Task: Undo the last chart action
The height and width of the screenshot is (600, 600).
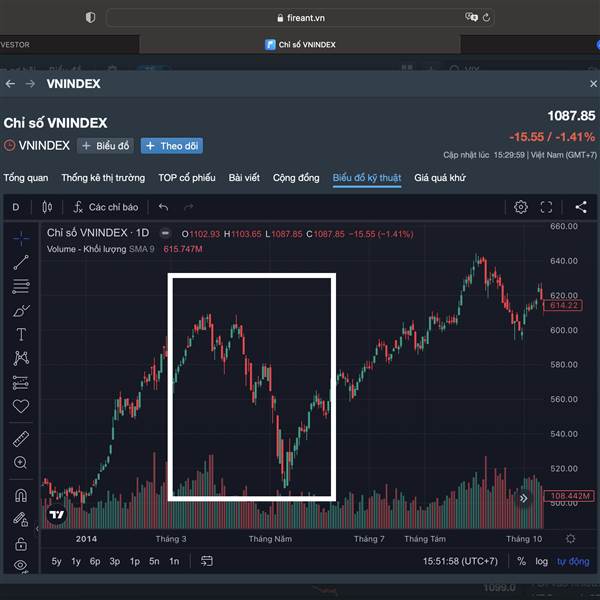Action: pyautogui.click(x=163, y=207)
